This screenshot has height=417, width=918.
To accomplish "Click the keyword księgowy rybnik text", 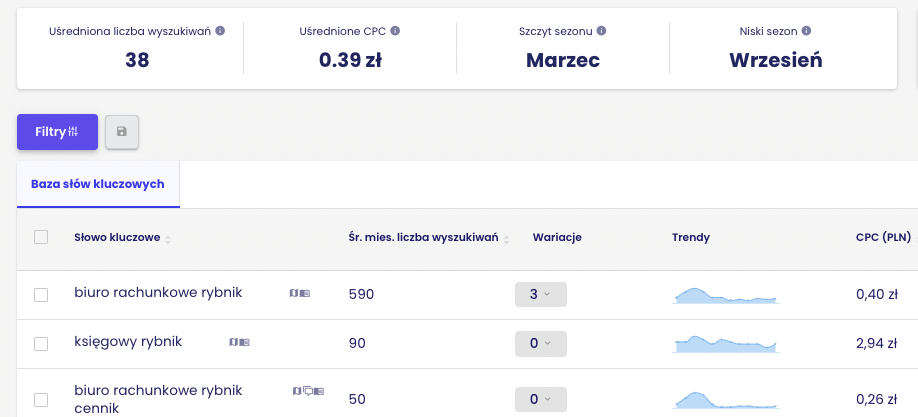I will [x=128, y=342].
